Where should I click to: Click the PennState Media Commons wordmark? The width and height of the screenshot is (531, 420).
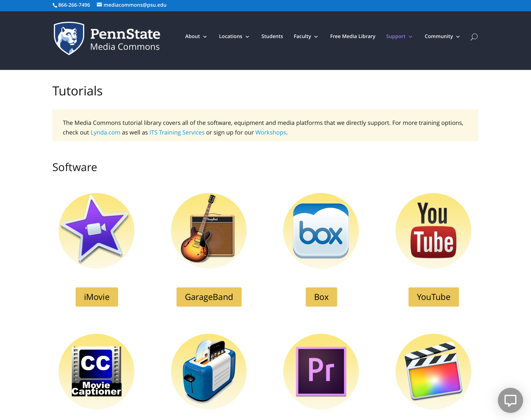(x=125, y=39)
